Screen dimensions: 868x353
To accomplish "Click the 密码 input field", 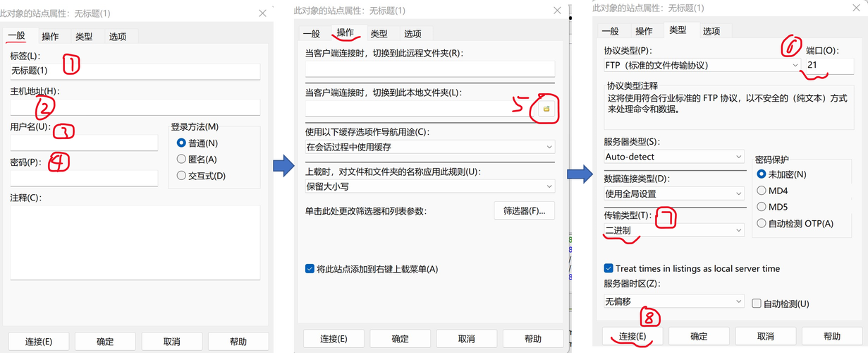I will click(84, 178).
